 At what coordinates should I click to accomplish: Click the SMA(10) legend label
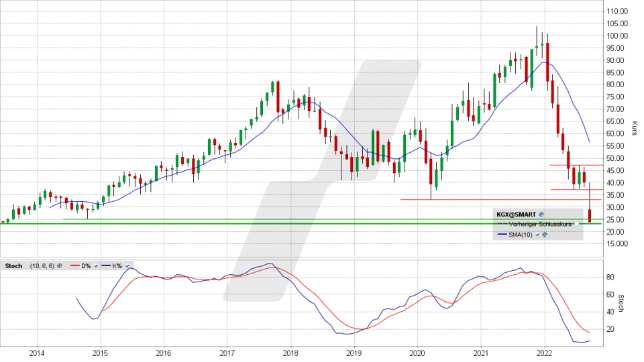pos(521,235)
